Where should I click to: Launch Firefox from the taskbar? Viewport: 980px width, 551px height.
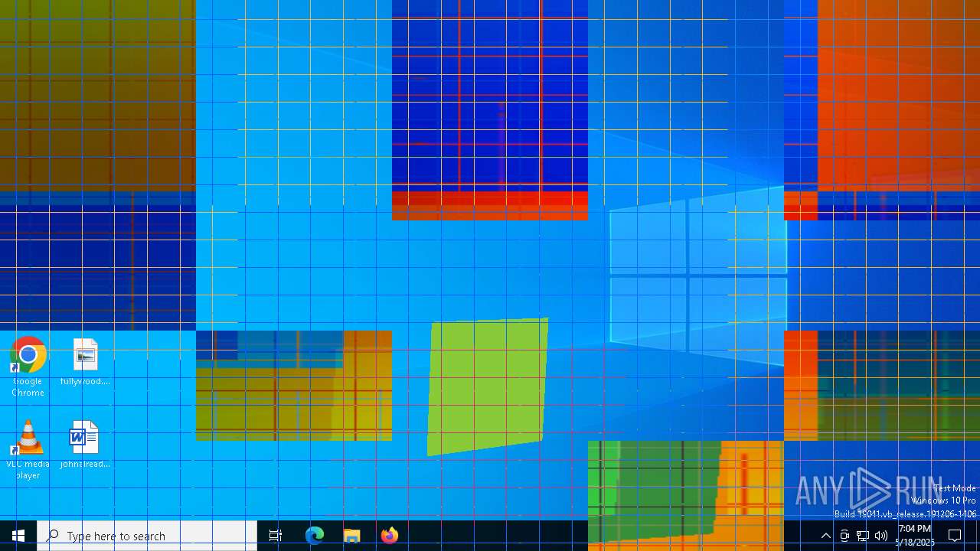pyautogui.click(x=390, y=536)
